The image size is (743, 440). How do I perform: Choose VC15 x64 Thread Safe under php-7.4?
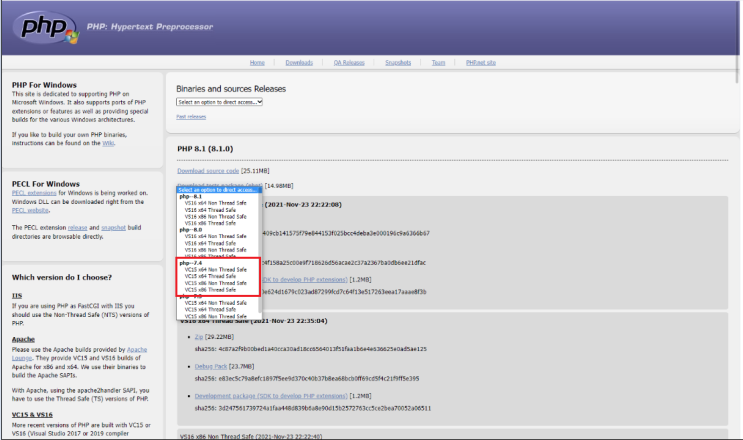click(x=210, y=276)
